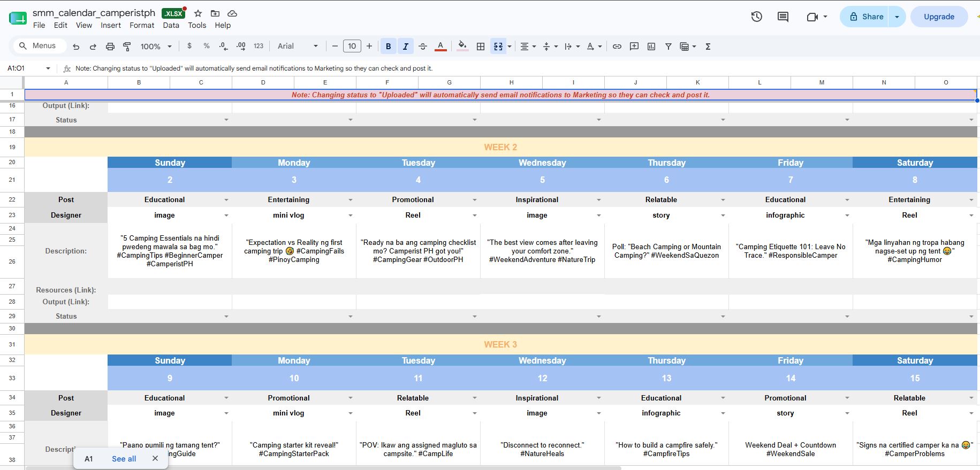Open the Name box dropdown arrow

click(x=48, y=68)
